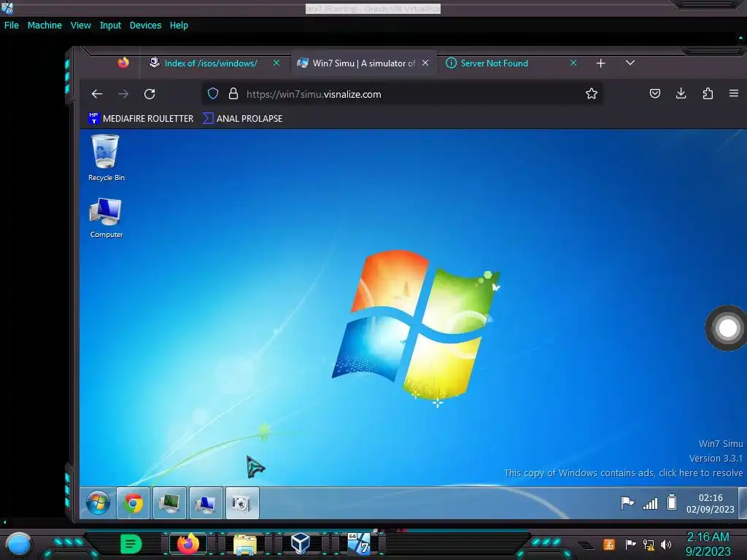Viewport: 747px width, 560px height.
Task: Open the second bookmarks toolbar item
Action: [x=242, y=119]
